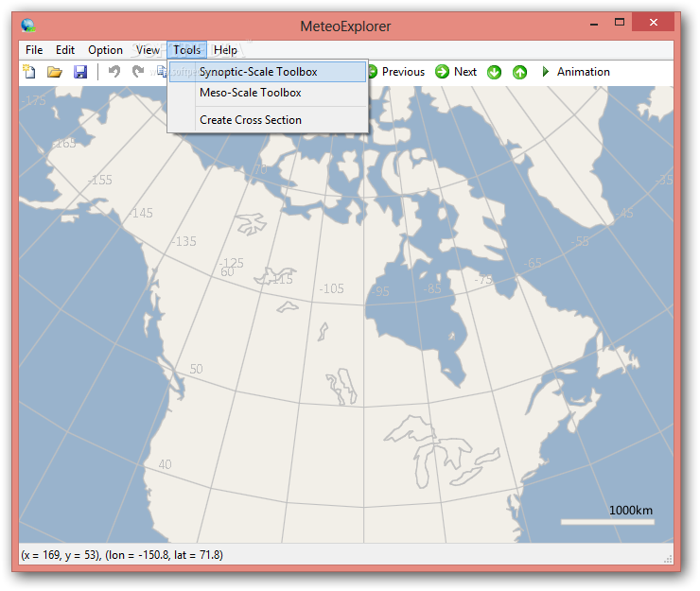The width and height of the screenshot is (700, 591).
Task: Click the coordinates text in status bar
Action: [122, 555]
